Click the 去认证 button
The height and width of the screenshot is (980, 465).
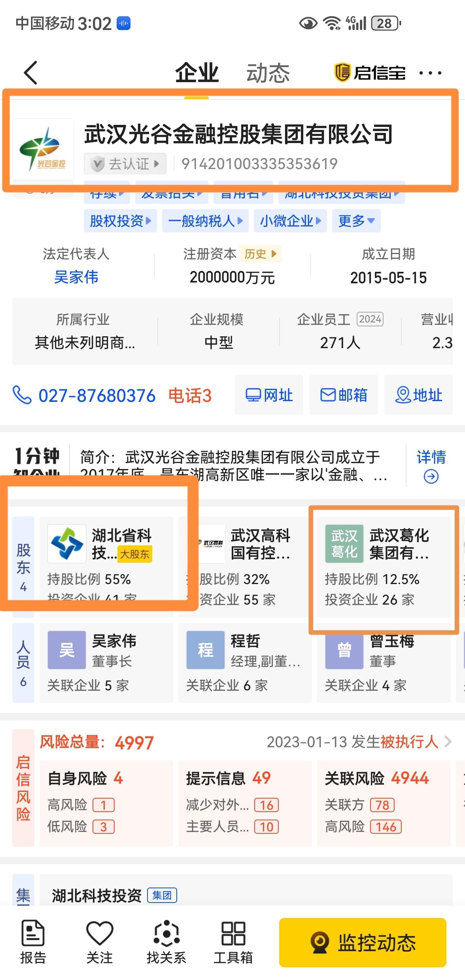(x=125, y=164)
